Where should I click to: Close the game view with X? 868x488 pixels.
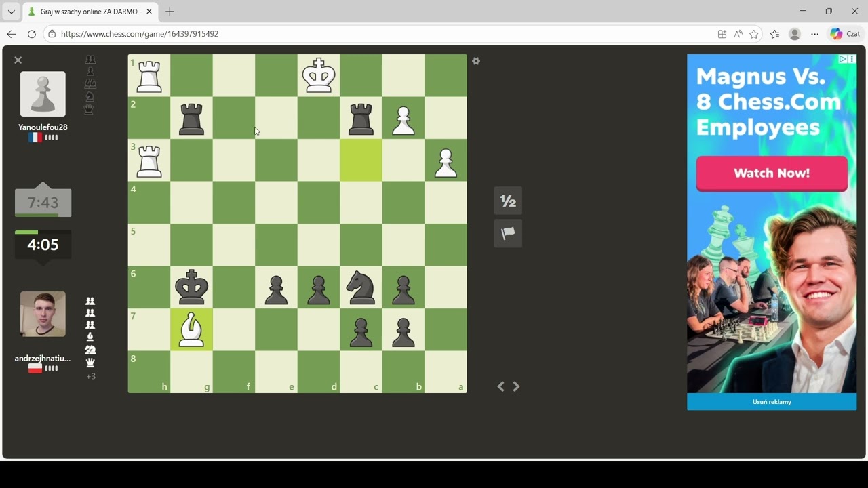[x=18, y=60]
